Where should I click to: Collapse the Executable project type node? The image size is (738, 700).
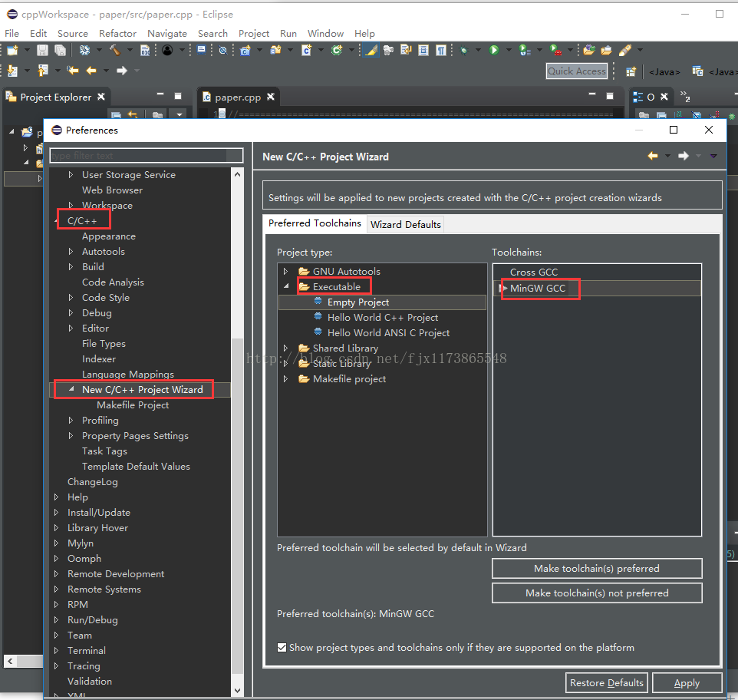click(x=286, y=287)
